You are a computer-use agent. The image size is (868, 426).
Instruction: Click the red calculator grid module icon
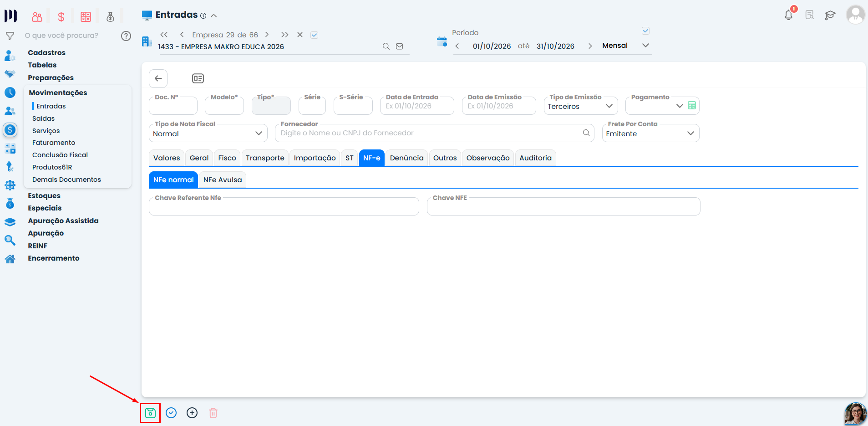(86, 17)
